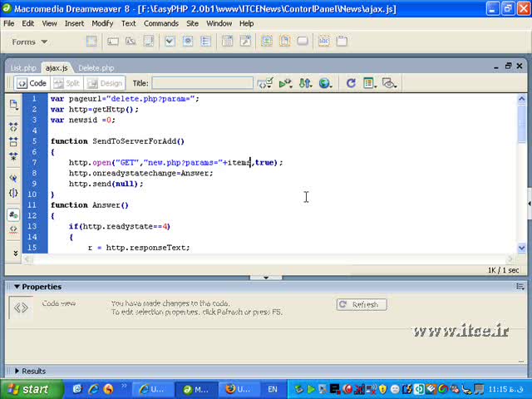Open Preview in Browser globe dropdown
532x399 pixels.
click(x=325, y=83)
